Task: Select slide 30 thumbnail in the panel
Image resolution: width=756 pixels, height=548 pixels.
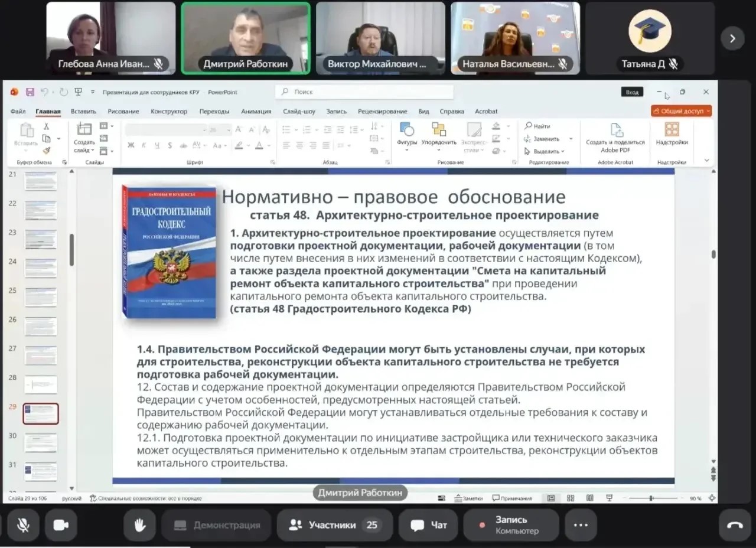Action: 40,443
